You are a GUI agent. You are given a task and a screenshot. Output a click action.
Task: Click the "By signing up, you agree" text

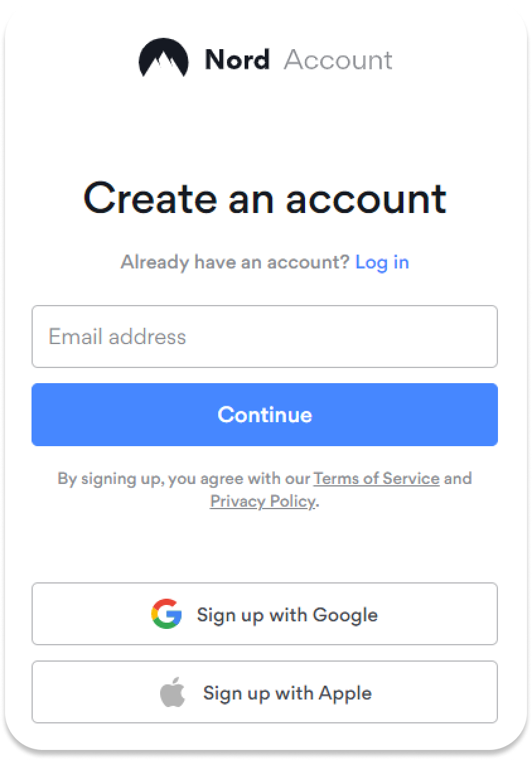click(184, 478)
